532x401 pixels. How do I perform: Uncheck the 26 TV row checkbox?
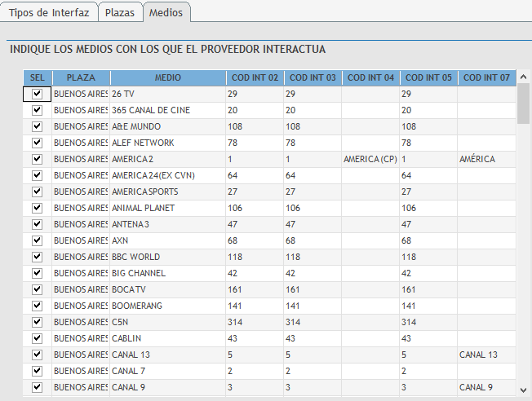(37, 95)
